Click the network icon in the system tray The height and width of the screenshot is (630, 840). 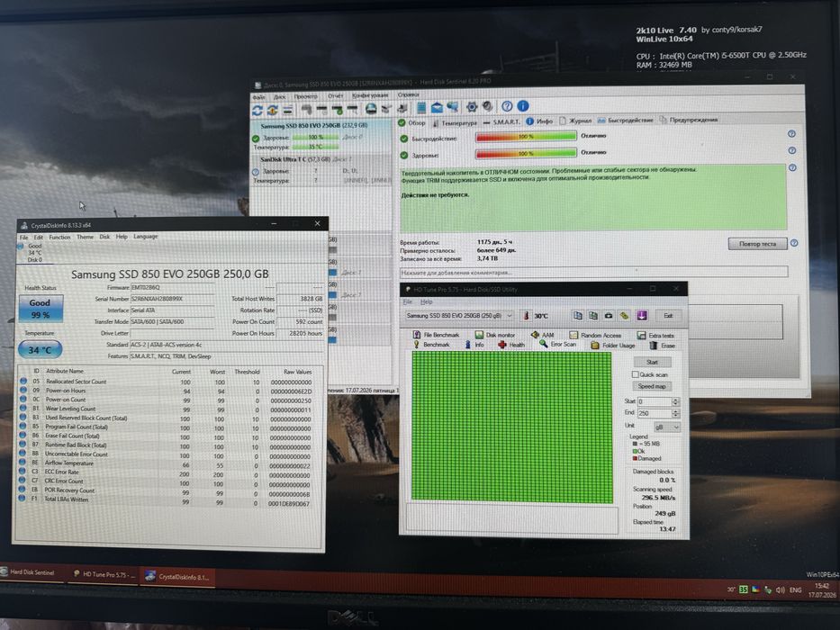[768, 589]
